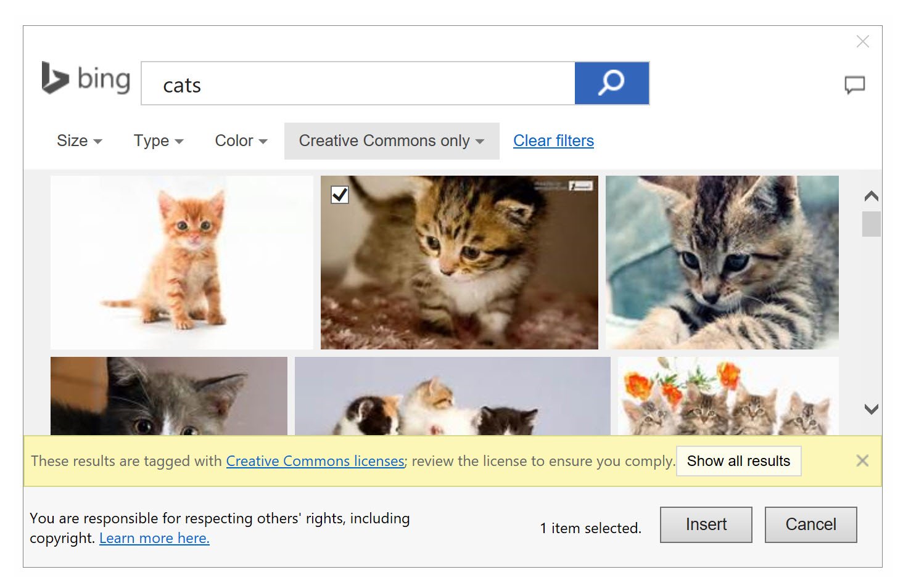Screen dimensions: 903x588
Task: Click the search box containing cats
Action: pyautogui.click(x=358, y=83)
